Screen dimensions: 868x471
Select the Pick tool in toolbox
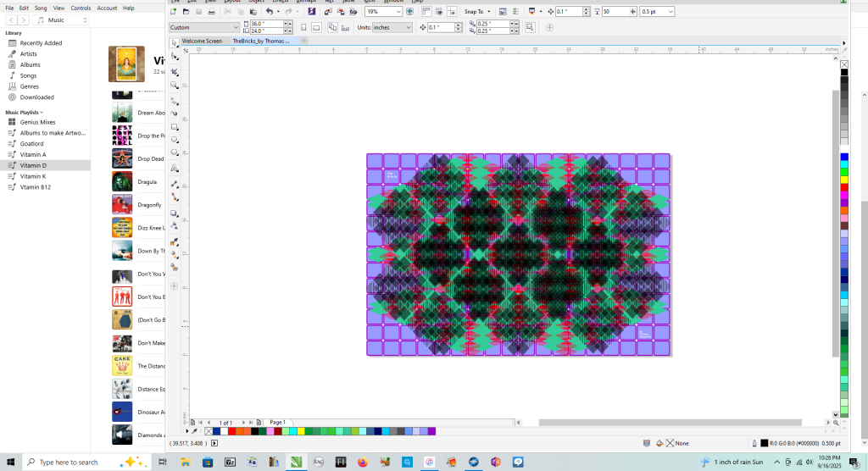[175, 42]
